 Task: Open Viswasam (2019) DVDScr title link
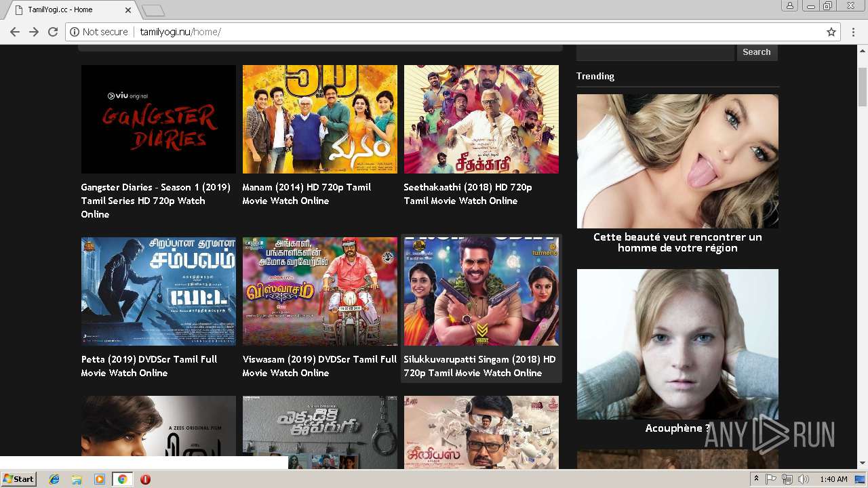coord(320,366)
